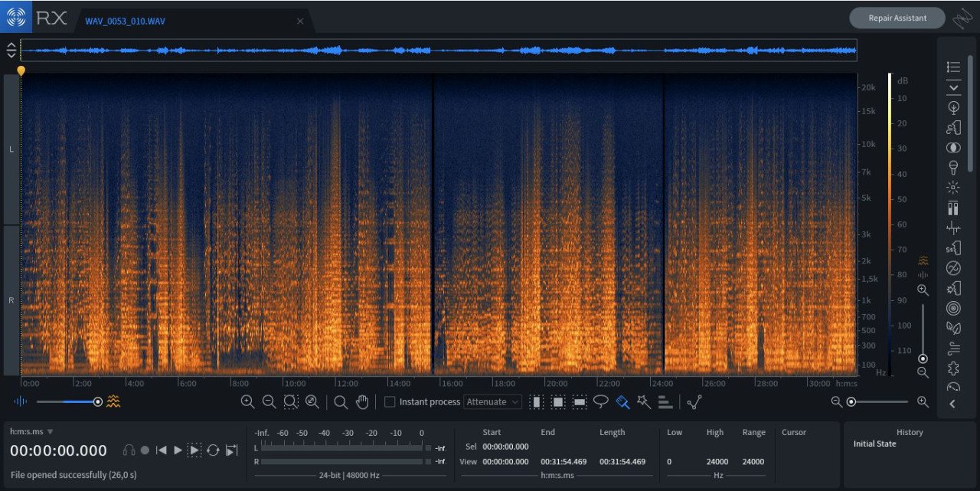This screenshot has height=491, width=980.
Task: Select the Time selection tool
Action: pyautogui.click(x=537, y=402)
